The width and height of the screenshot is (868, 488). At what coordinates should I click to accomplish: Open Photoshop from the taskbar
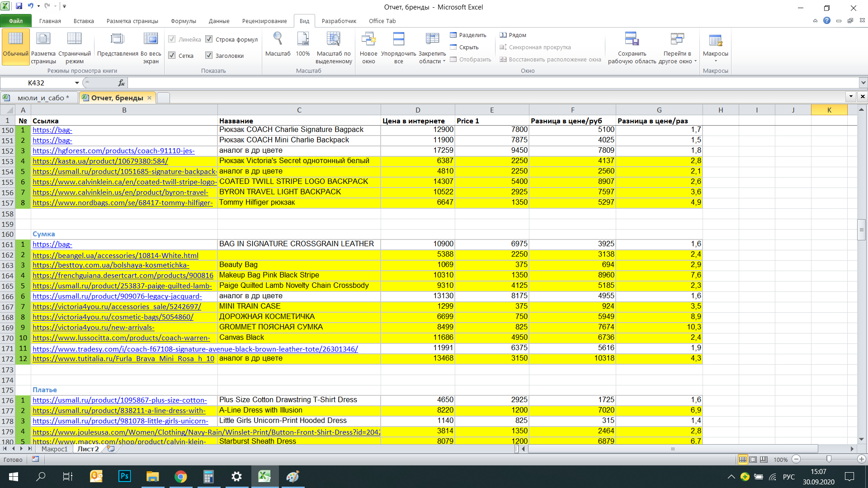[x=124, y=477]
